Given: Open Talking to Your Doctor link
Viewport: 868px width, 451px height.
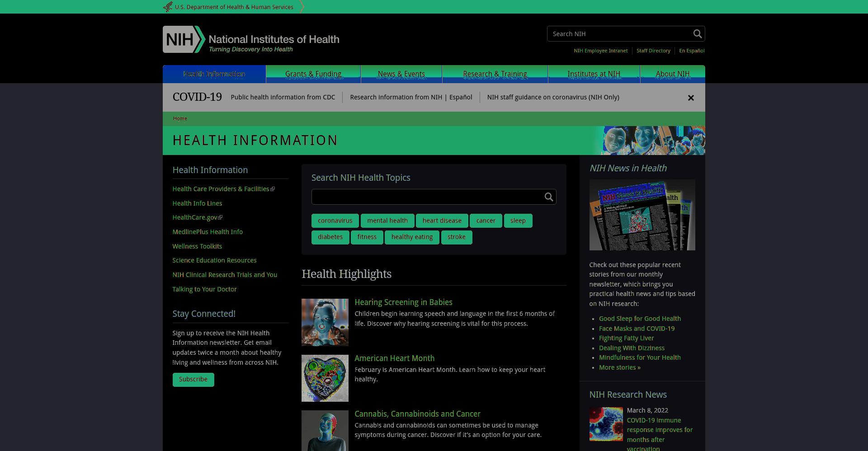Looking at the screenshot, I should click(204, 289).
